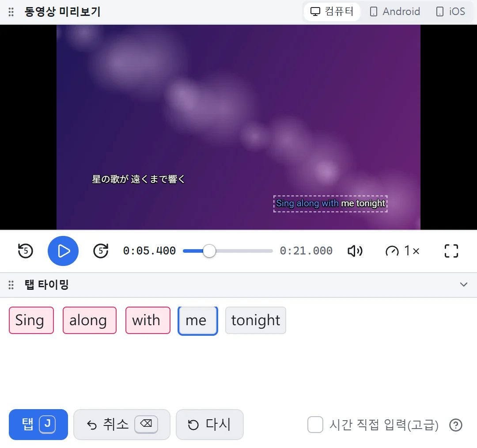
Task: Enter fullscreen mode
Action: (x=451, y=251)
